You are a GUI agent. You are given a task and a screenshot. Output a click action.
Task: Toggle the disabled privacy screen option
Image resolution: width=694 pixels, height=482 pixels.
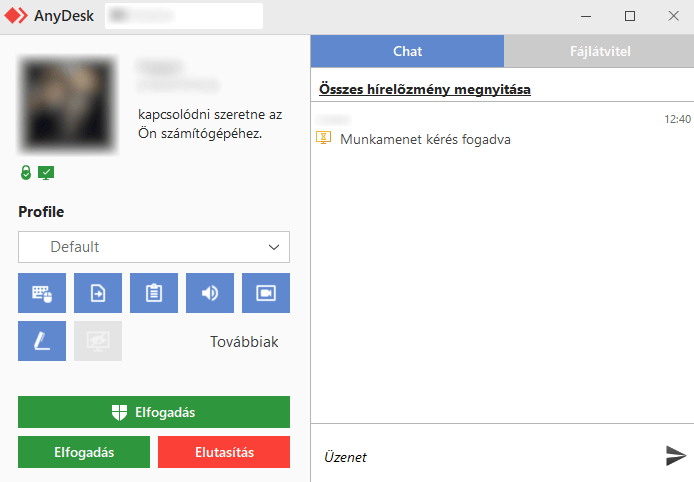pyautogui.click(x=98, y=341)
